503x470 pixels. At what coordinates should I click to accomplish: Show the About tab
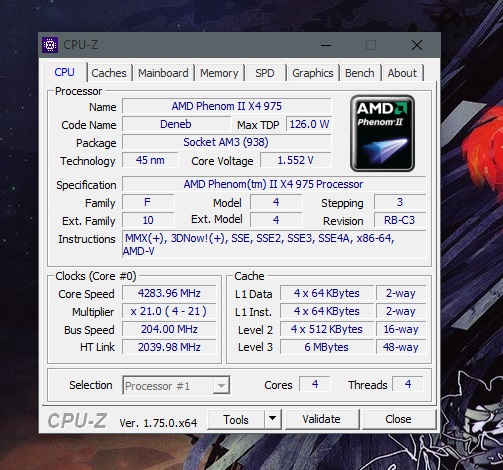[x=402, y=73]
